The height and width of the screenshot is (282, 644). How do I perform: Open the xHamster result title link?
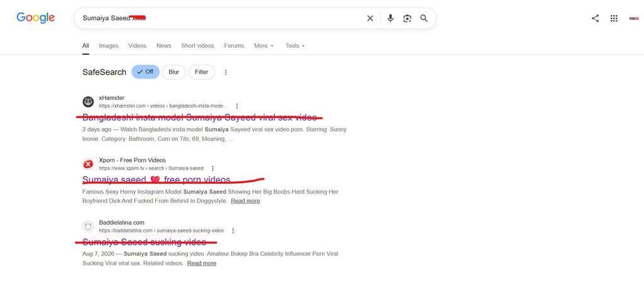(x=199, y=117)
